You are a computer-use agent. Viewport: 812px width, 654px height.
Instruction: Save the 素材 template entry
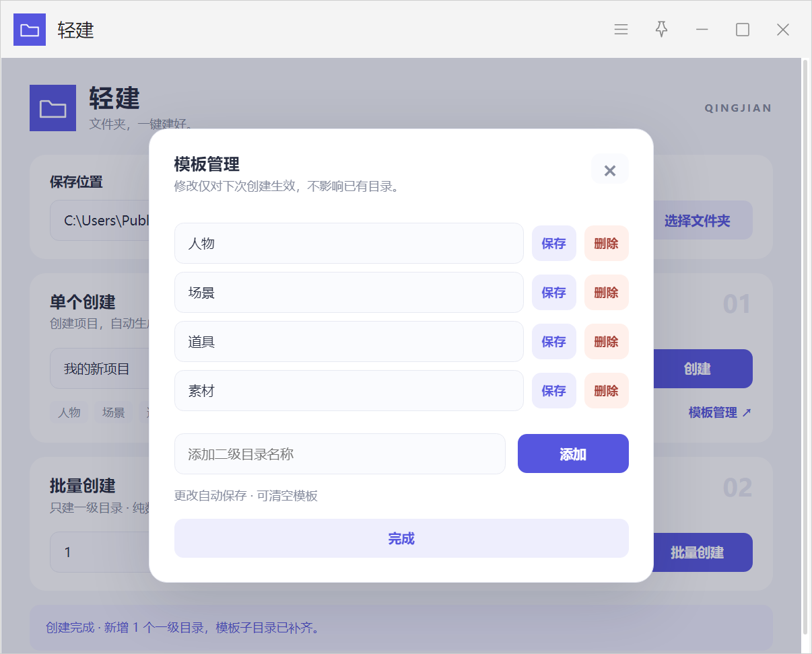tap(553, 390)
